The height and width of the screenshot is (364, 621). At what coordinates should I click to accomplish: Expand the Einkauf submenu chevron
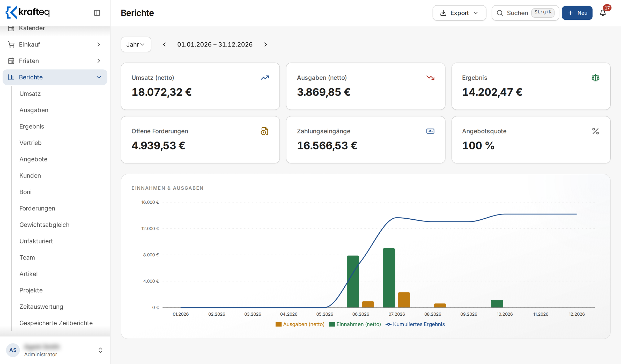[x=99, y=44]
